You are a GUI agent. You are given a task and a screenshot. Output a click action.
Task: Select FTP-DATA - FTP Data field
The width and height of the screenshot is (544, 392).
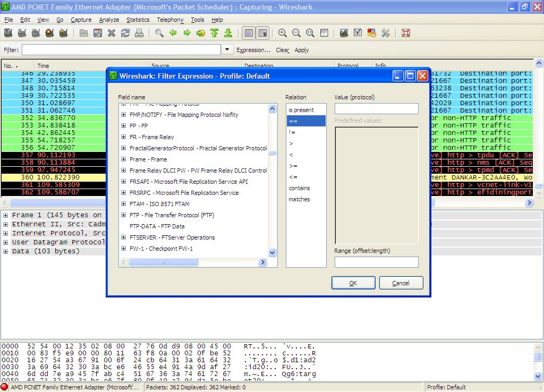pos(157,226)
